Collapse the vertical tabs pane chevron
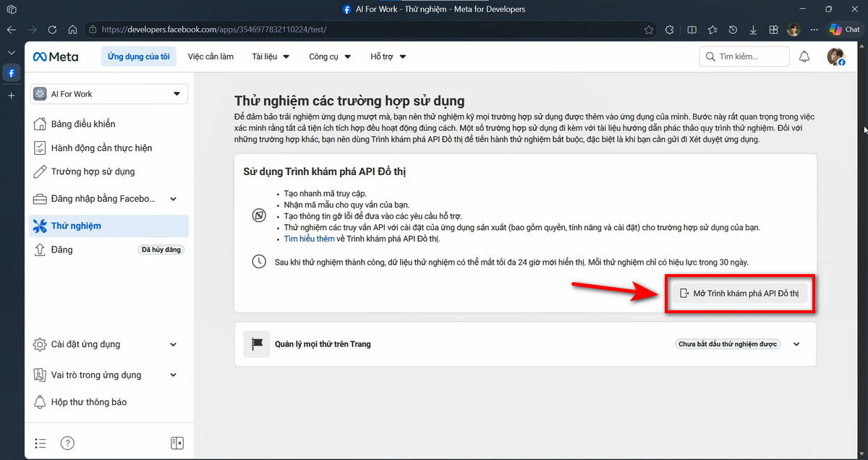Viewport: 868px width, 460px height. pyautogui.click(x=12, y=53)
